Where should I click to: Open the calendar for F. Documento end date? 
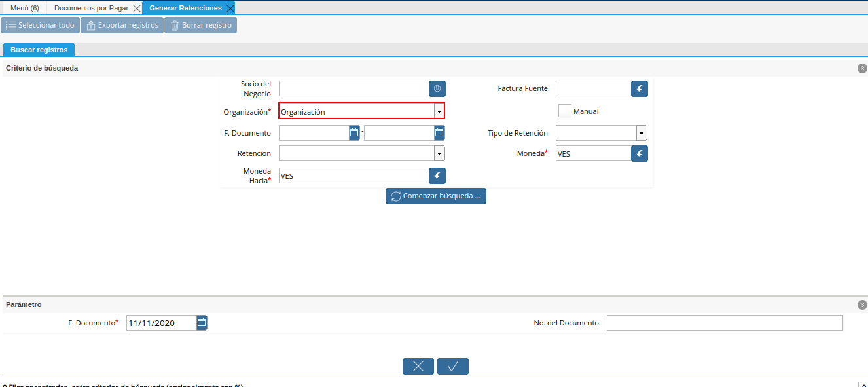pyautogui.click(x=438, y=132)
